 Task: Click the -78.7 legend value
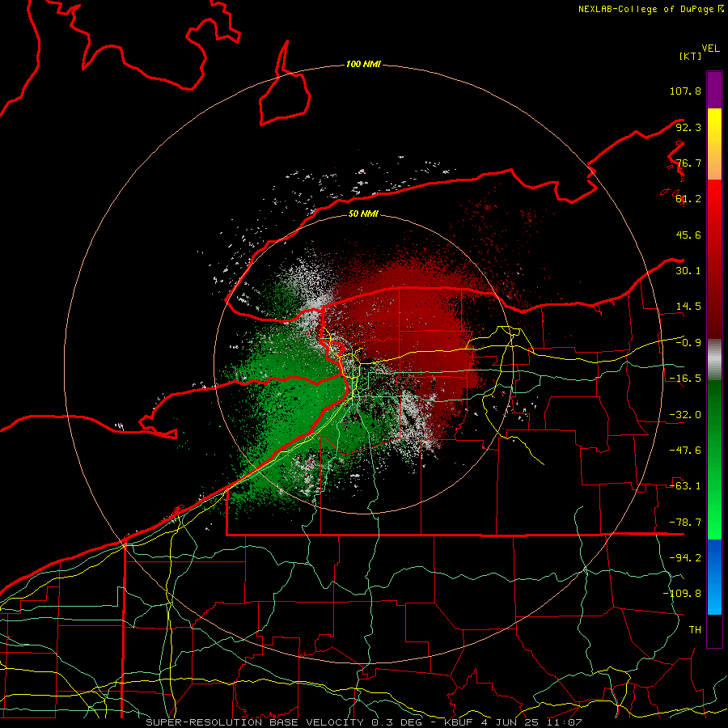click(x=685, y=523)
